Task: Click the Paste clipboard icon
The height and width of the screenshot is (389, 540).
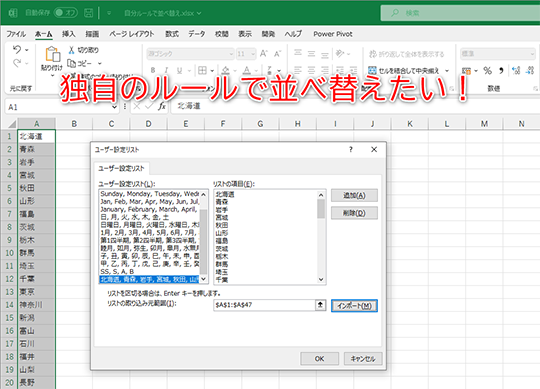Action: coord(53,54)
